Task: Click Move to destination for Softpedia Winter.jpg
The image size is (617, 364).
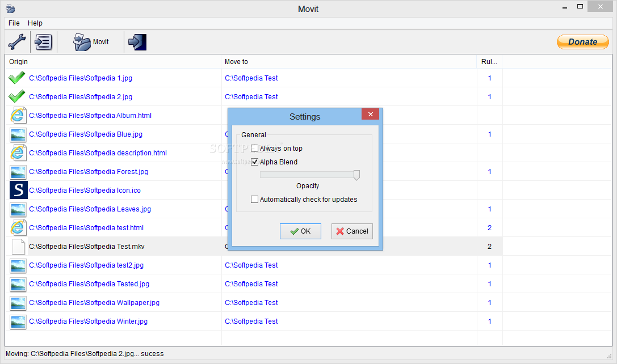Action: point(251,321)
